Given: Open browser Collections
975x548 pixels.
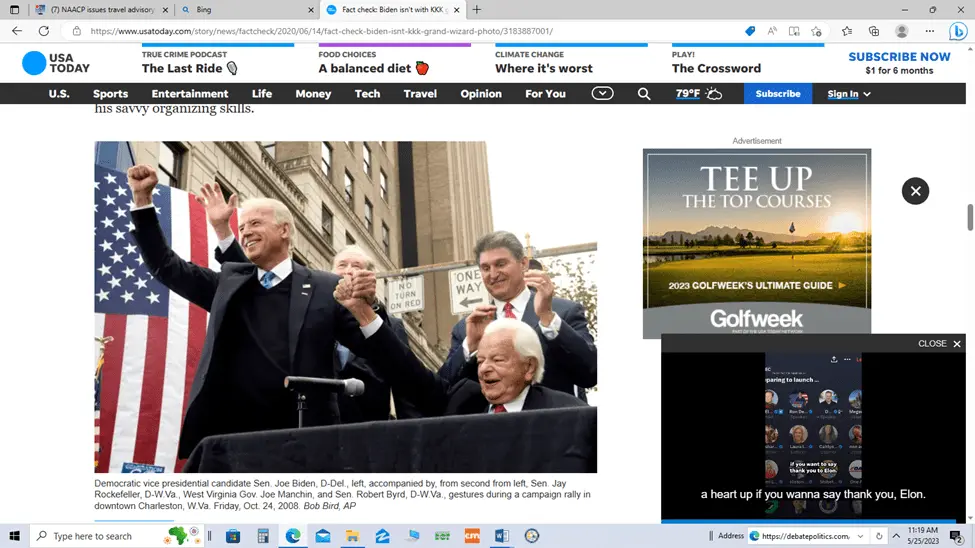Looking at the screenshot, I should click(874, 31).
